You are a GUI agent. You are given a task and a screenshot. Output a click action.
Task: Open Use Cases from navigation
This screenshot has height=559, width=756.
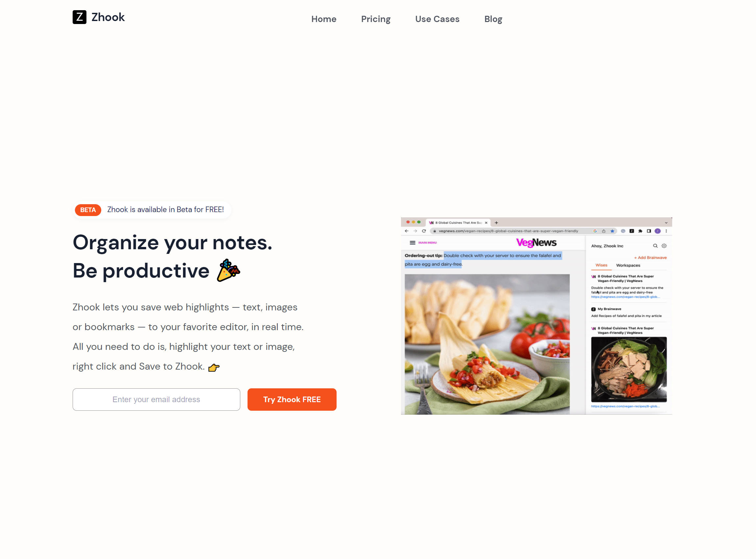pos(437,19)
